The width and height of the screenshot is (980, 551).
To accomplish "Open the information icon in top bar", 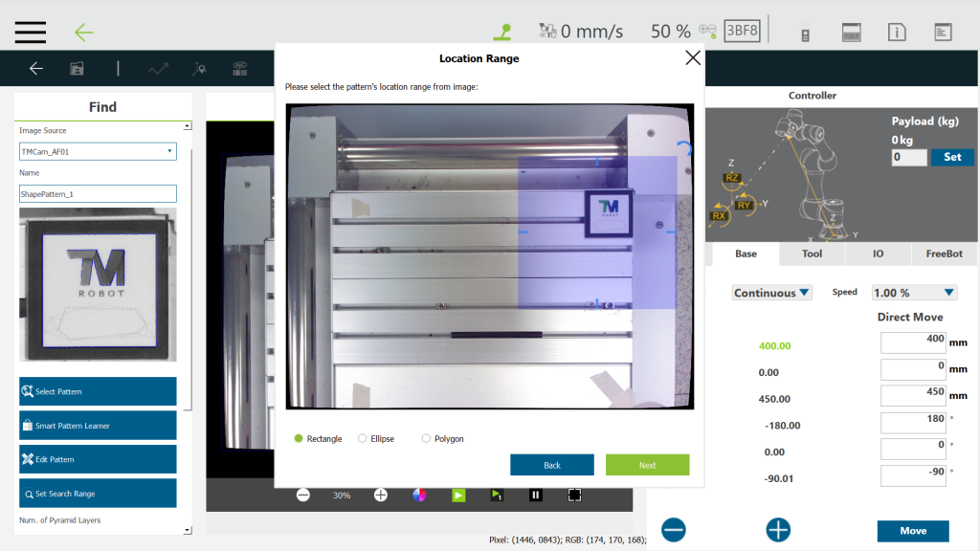I will point(897,33).
